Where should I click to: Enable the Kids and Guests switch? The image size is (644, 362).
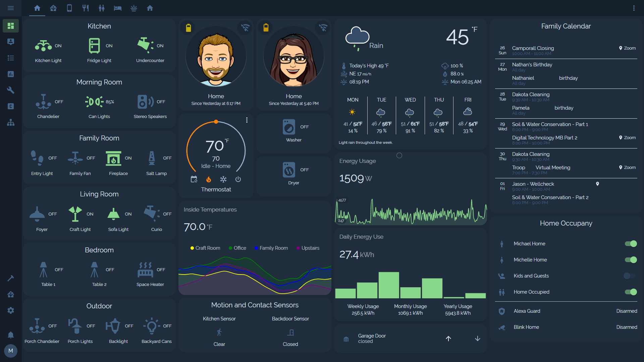[629, 276]
